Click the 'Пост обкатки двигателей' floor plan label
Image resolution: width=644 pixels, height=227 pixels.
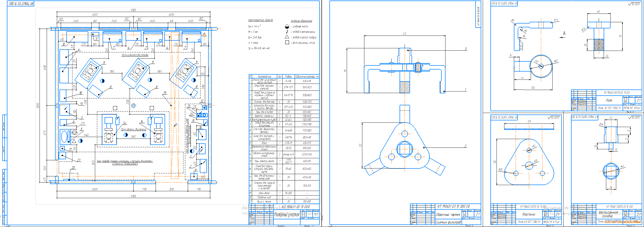[x=133, y=130]
